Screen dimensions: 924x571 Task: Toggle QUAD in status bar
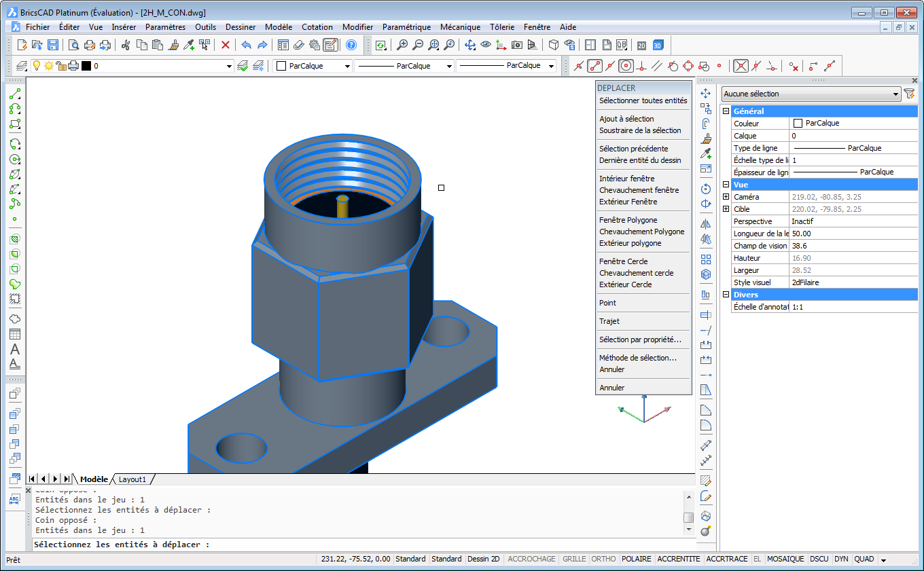864,559
